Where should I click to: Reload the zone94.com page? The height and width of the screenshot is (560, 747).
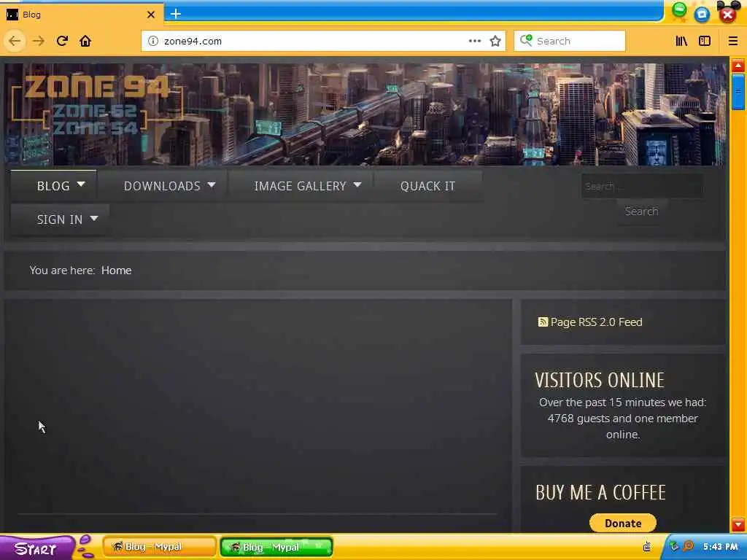62,41
